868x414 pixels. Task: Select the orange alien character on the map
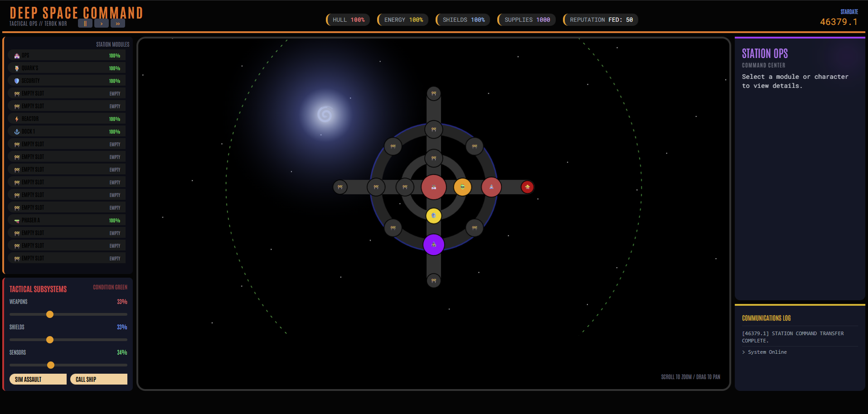[462, 187]
